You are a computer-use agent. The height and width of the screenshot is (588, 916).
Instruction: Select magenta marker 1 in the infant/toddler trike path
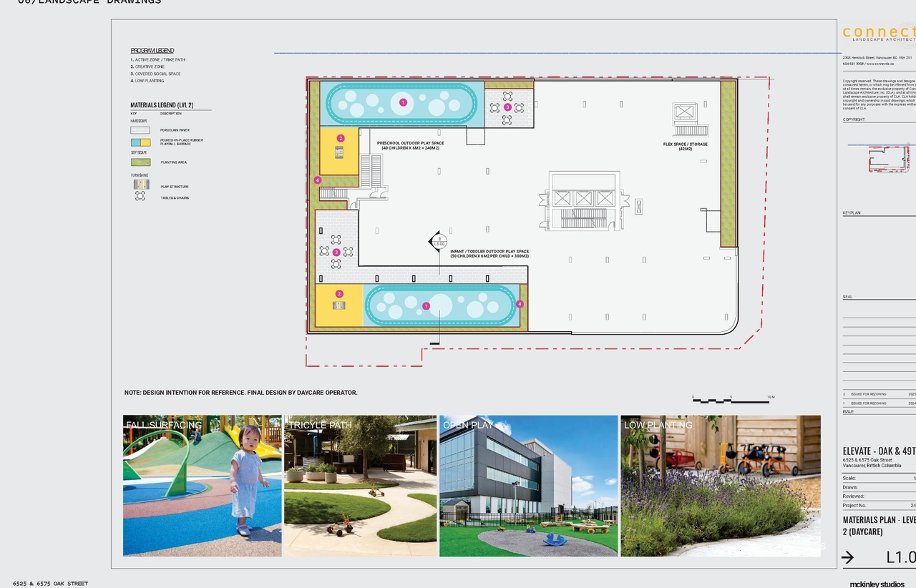pos(427,306)
